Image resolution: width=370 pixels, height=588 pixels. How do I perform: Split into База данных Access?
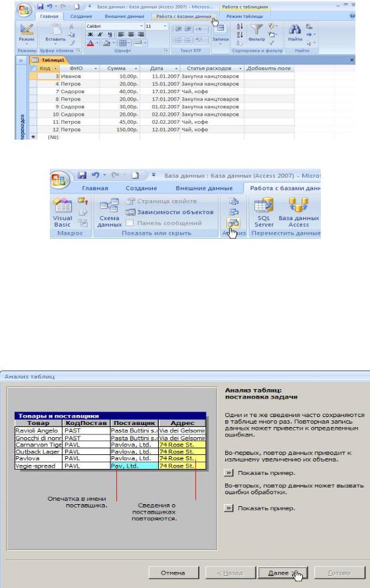[x=298, y=212]
